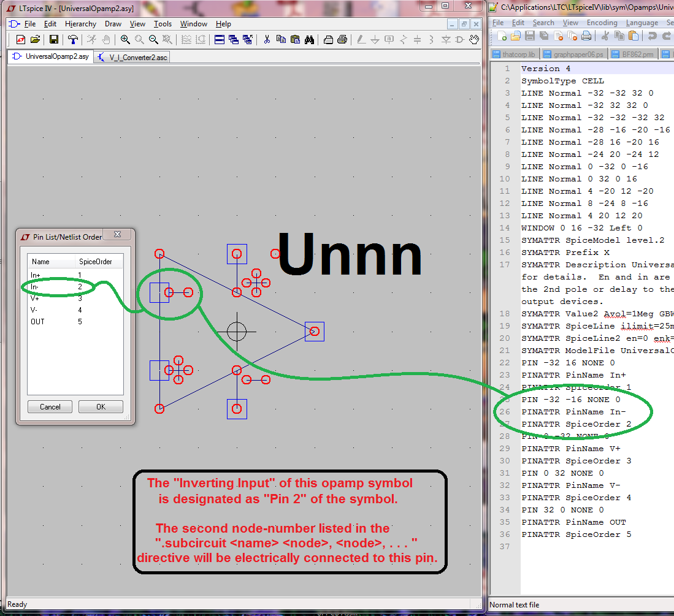Click the Paste icon in Notepad++ toolbar
Viewport: 674px width, 616px height.
(x=633, y=36)
